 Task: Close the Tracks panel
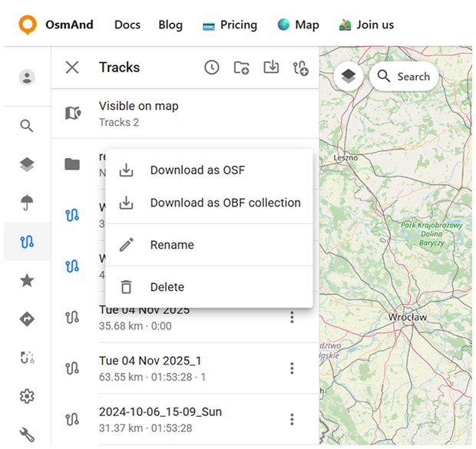pyautogui.click(x=72, y=68)
